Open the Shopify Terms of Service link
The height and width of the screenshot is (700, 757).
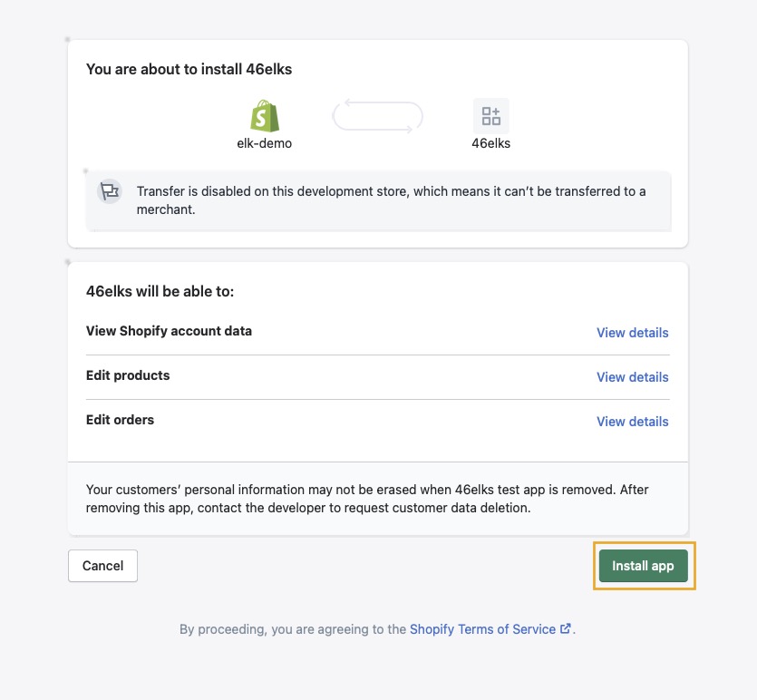tap(482, 629)
